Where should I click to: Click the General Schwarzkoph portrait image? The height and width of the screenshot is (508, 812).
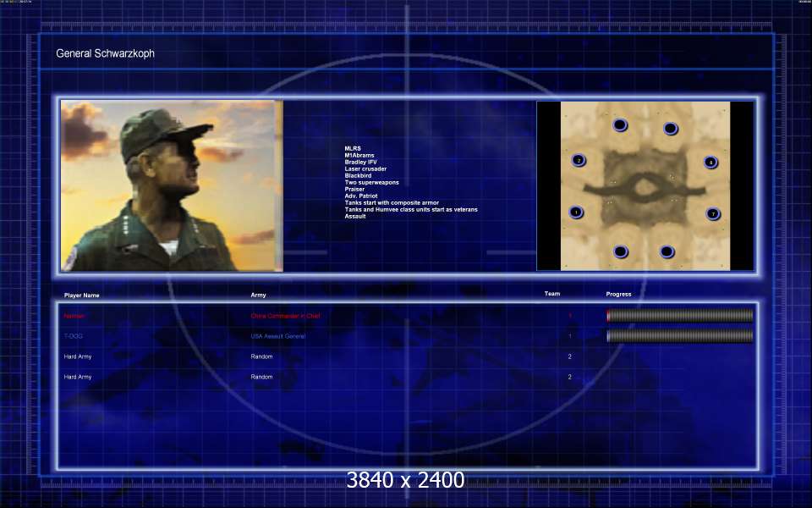(x=172, y=185)
